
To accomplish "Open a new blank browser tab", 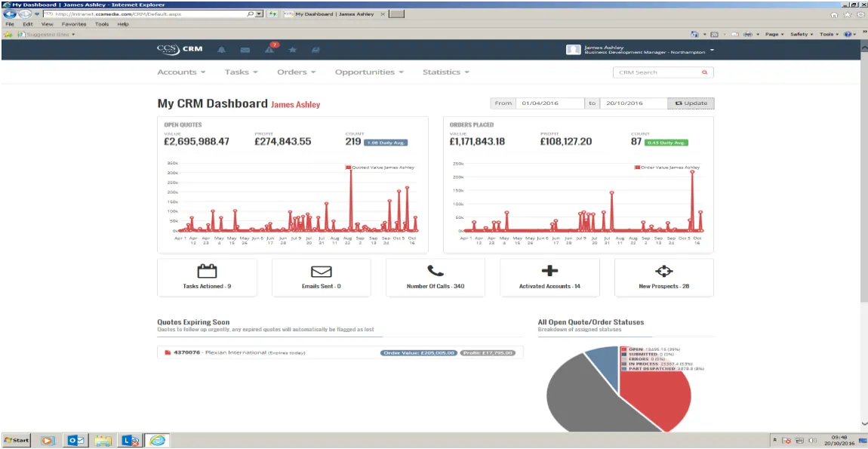I will [396, 14].
